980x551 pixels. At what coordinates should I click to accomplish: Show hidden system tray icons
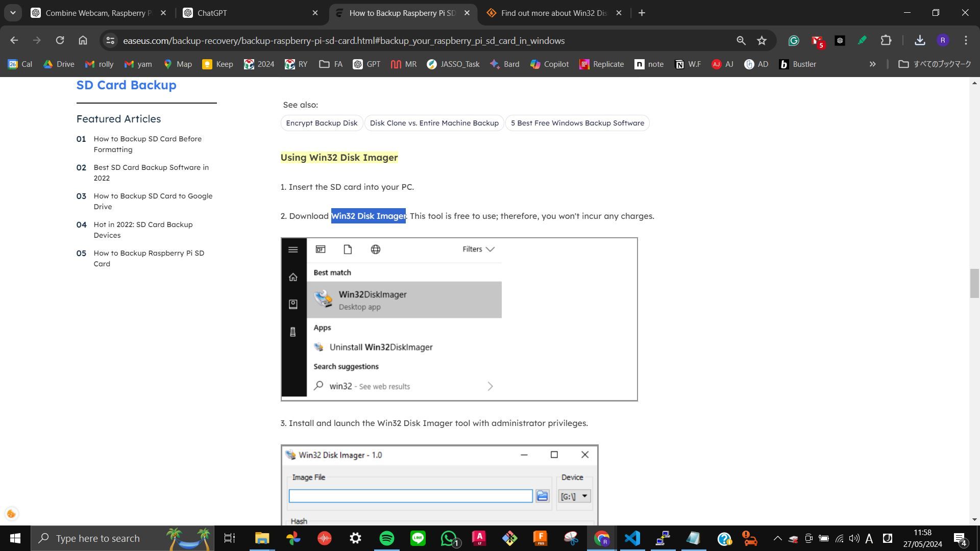(x=777, y=538)
